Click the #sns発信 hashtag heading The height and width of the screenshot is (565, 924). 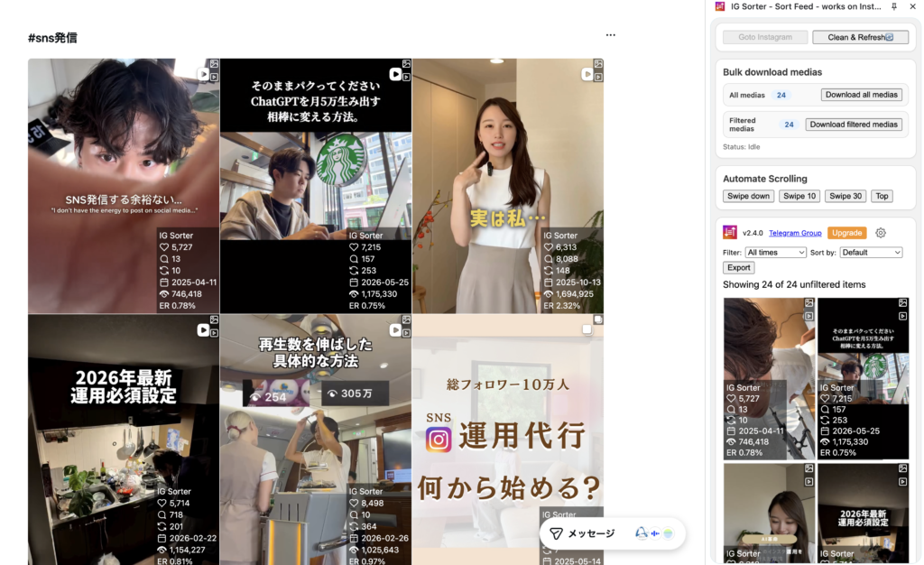52,38
